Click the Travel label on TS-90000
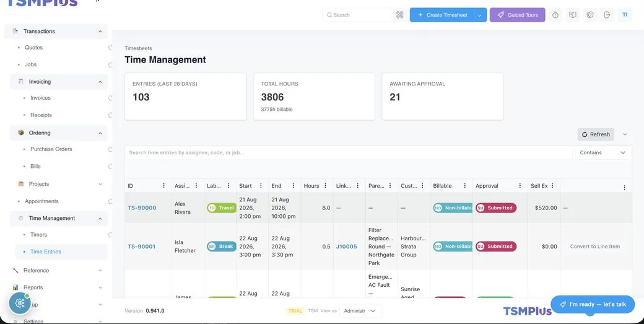Screen dimensions: 644x324 222,208
